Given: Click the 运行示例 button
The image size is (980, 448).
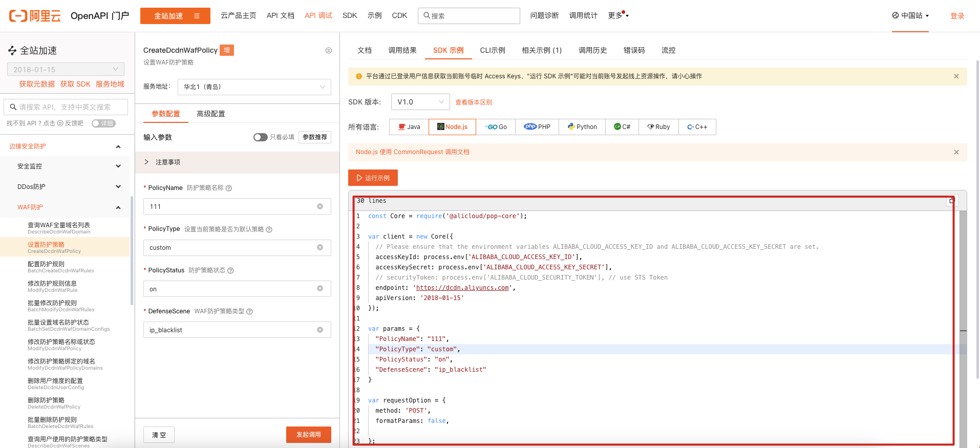Looking at the screenshot, I should [x=373, y=178].
